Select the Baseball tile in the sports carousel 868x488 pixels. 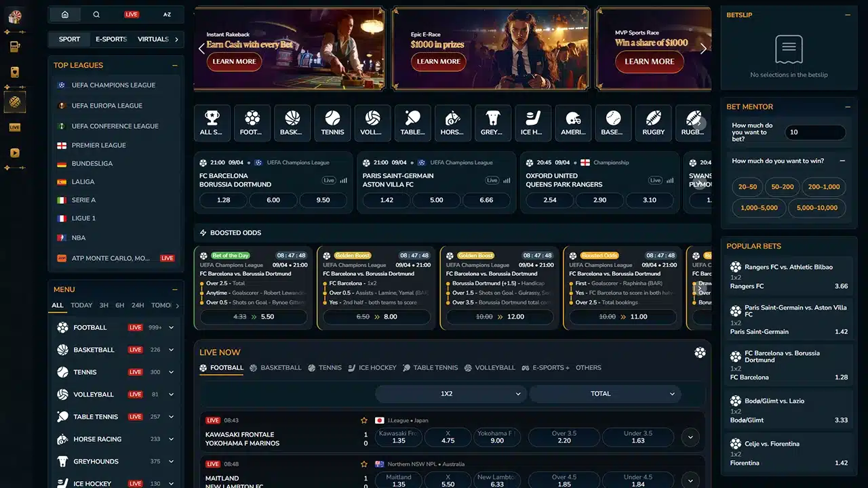(613, 123)
